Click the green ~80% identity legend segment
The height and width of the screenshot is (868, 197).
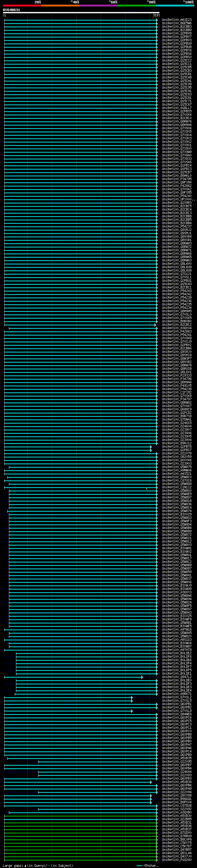136,6
